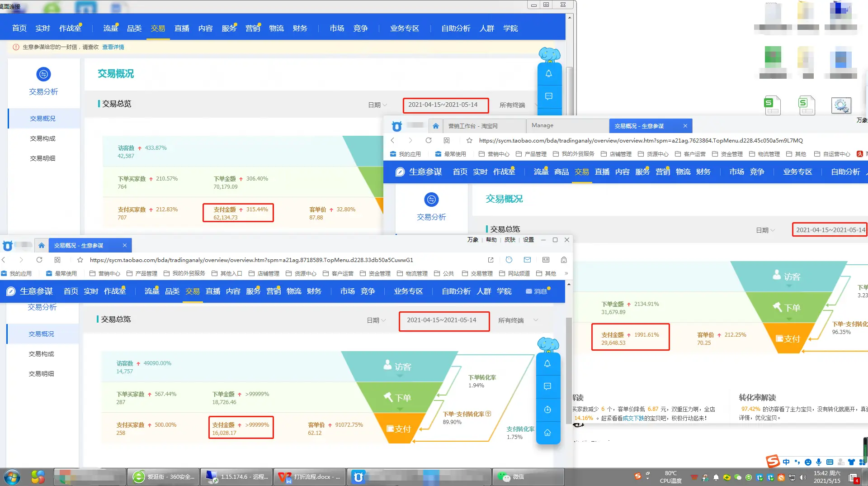This screenshot has height=486, width=868.
Task: Click the 交易分析 round icon in remote desktop window
Action: (43, 74)
